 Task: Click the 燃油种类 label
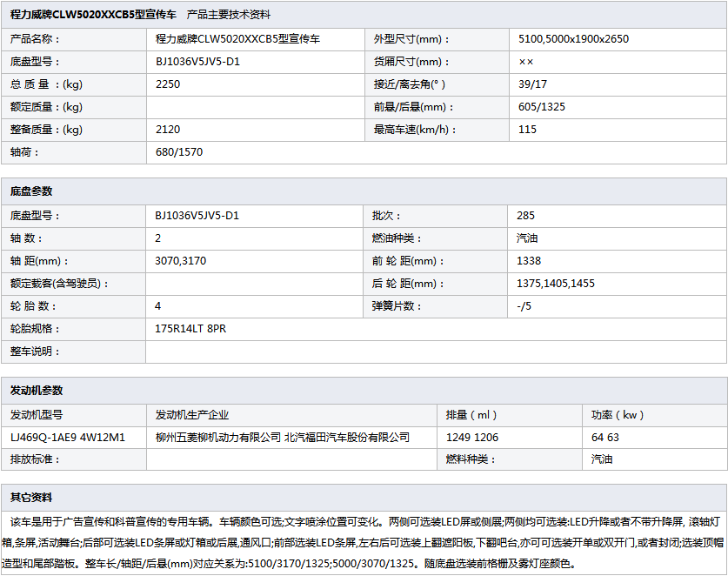click(x=397, y=238)
